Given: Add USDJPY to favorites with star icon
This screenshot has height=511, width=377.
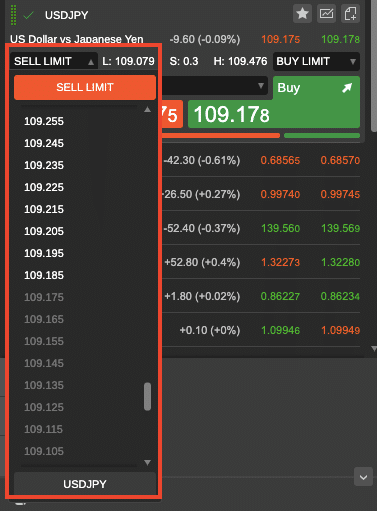Looking at the screenshot, I should tap(302, 14).
